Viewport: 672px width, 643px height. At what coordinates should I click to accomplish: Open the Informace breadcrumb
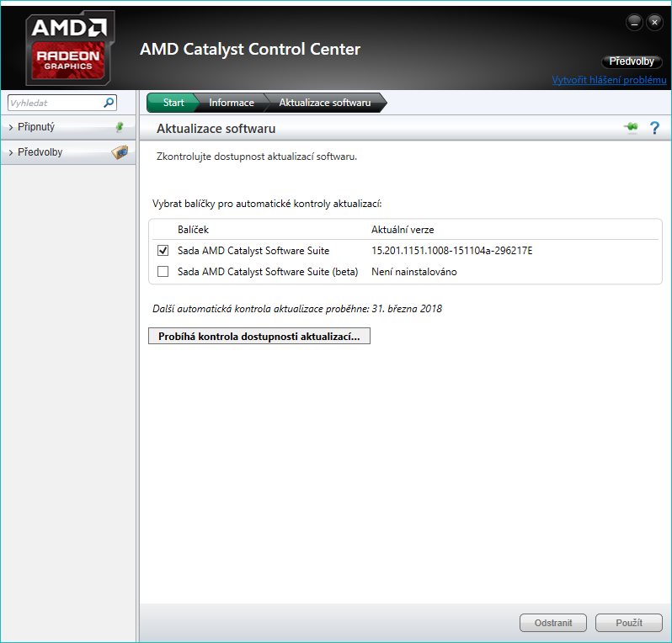tap(232, 103)
